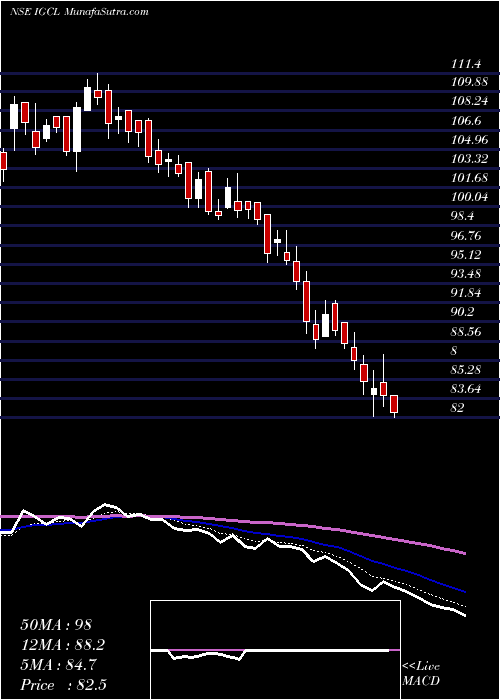Click the 108.24 price axis label

tap(470, 102)
